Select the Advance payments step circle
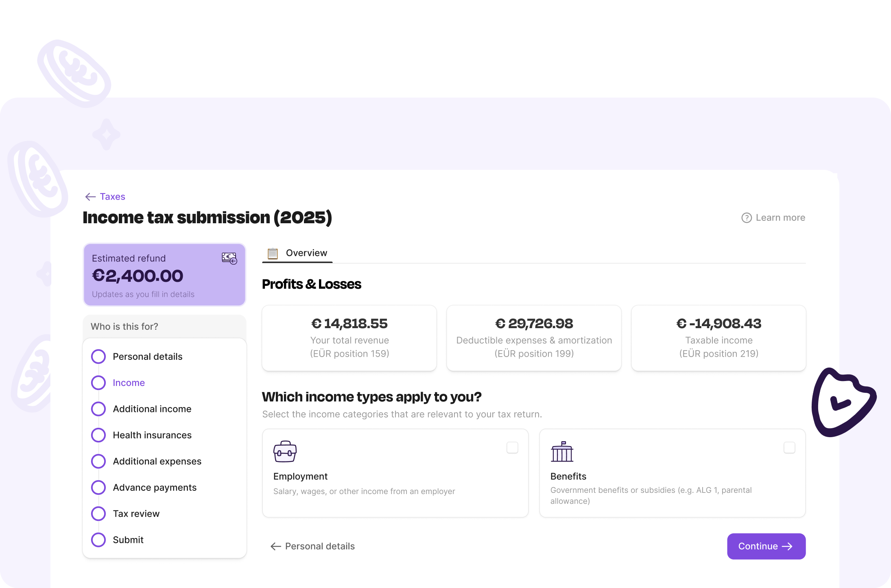This screenshot has width=891, height=588. pos(98,488)
